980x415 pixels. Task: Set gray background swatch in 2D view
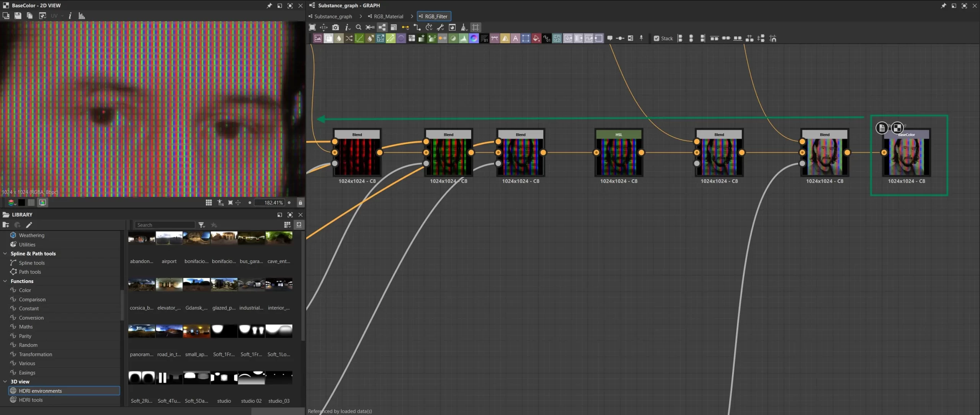(x=31, y=203)
